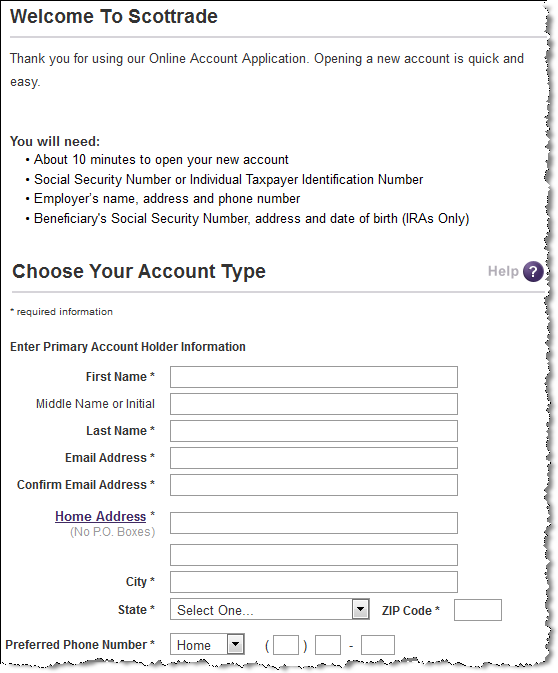Click the second Home Address line field
The image size is (558, 673).
coord(314,555)
